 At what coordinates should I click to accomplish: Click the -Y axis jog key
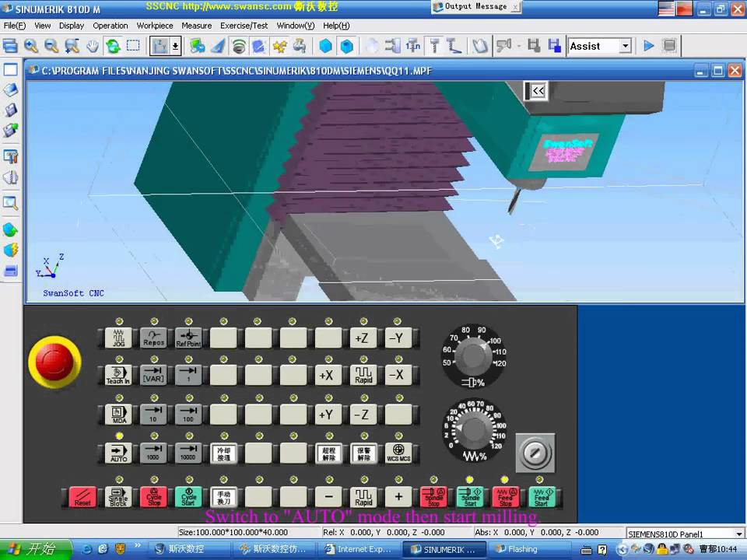pos(398,338)
